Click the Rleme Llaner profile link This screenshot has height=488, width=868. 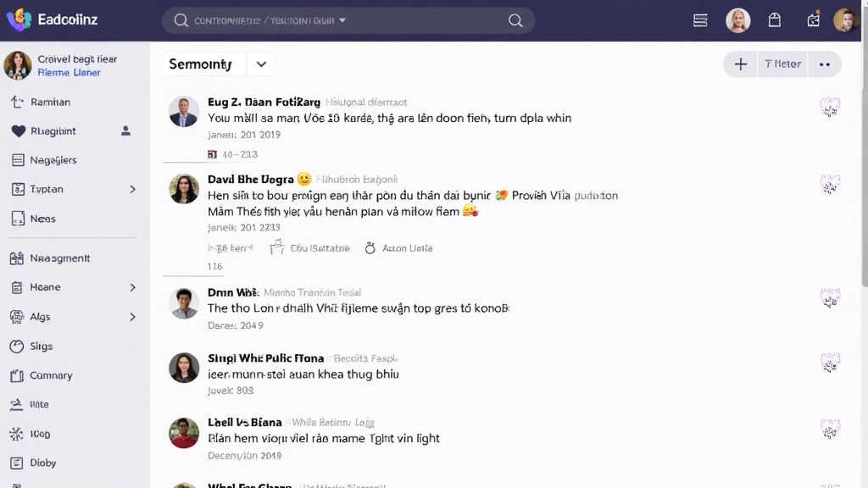tap(69, 73)
